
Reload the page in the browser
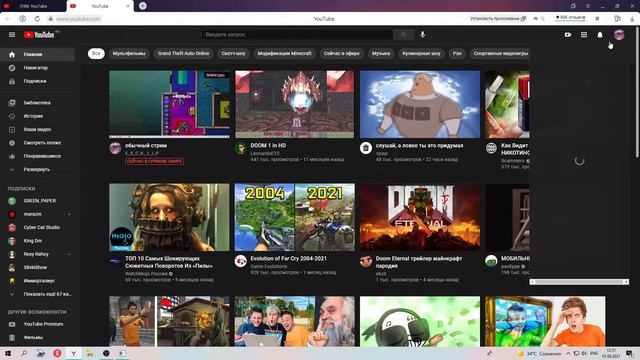pos(37,19)
